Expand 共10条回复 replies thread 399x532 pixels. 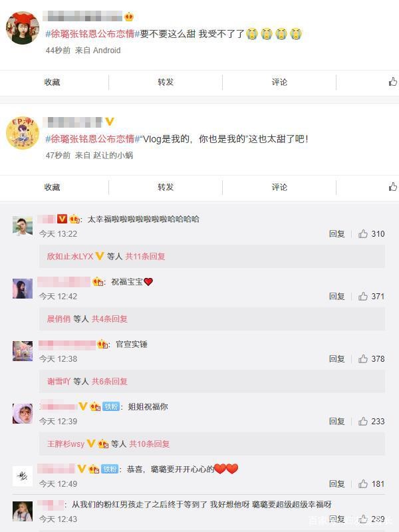click(x=149, y=444)
